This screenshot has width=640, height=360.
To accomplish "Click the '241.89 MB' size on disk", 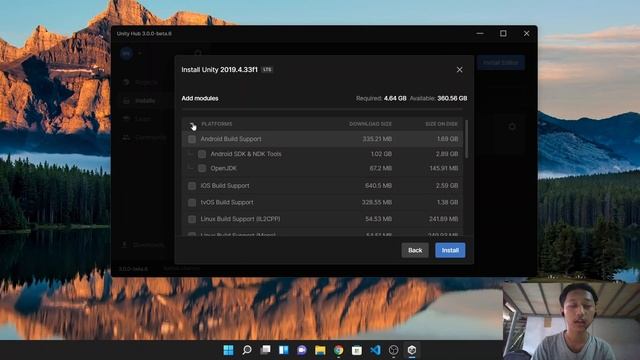I will [x=444, y=219].
